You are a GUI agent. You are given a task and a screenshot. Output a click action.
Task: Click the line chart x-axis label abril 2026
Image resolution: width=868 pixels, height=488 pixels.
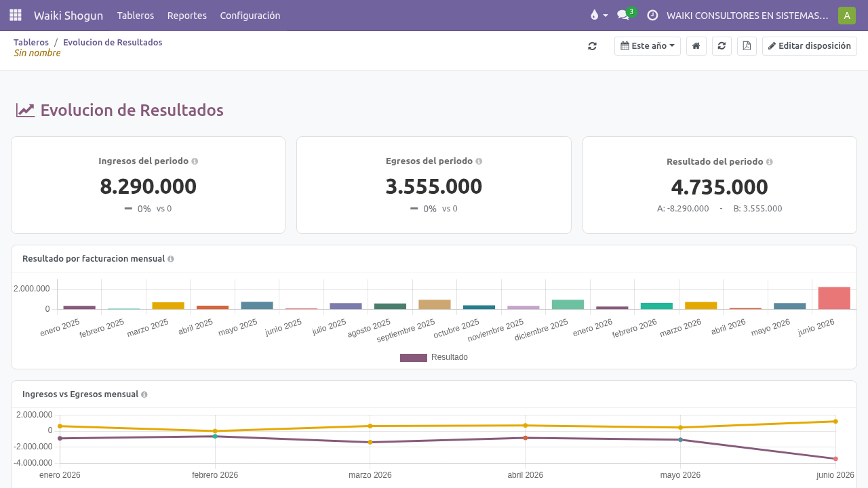coord(526,475)
